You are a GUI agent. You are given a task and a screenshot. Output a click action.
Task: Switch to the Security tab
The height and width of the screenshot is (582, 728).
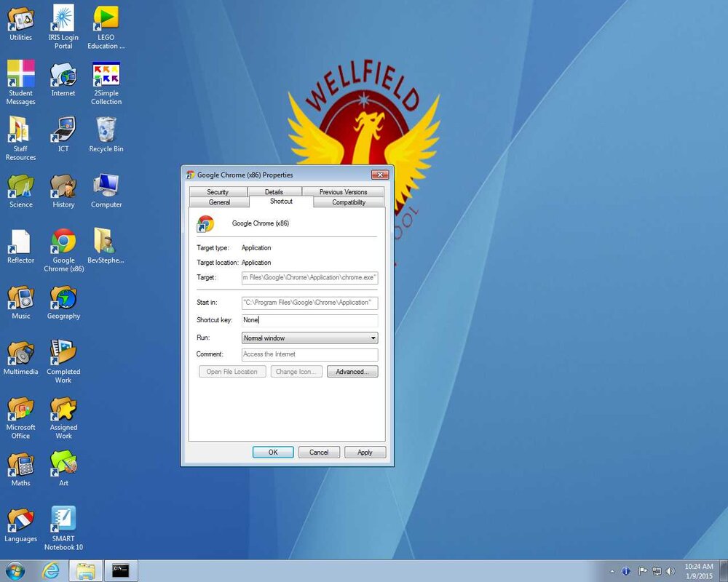(218, 191)
